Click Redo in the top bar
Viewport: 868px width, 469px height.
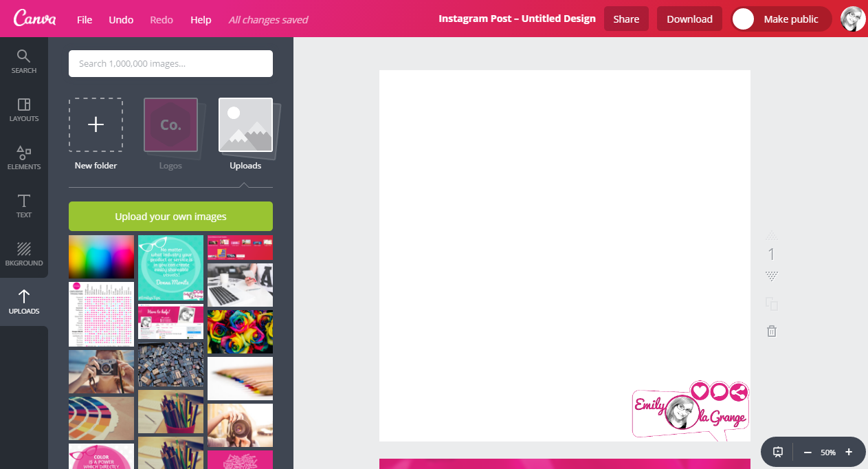tap(162, 19)
